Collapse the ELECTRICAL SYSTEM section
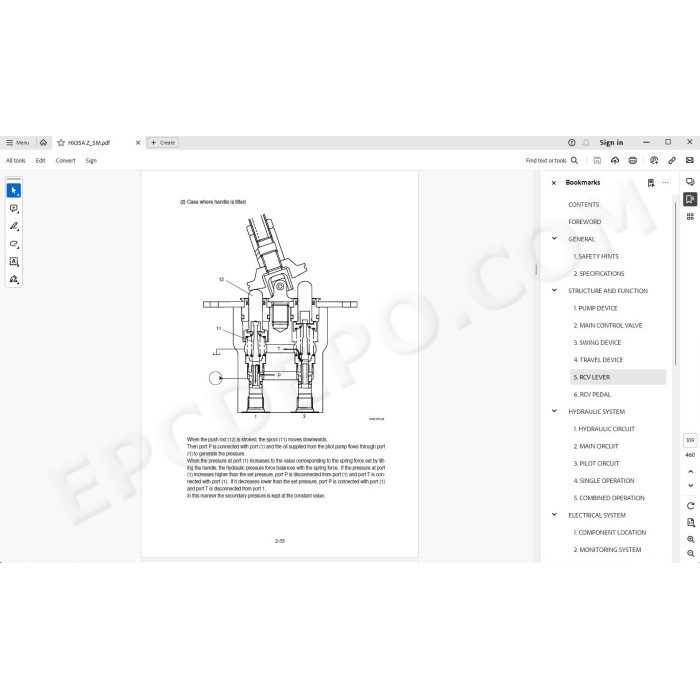Image resolution: width=700 pixels, height=700 pixels. coord(554,514)
